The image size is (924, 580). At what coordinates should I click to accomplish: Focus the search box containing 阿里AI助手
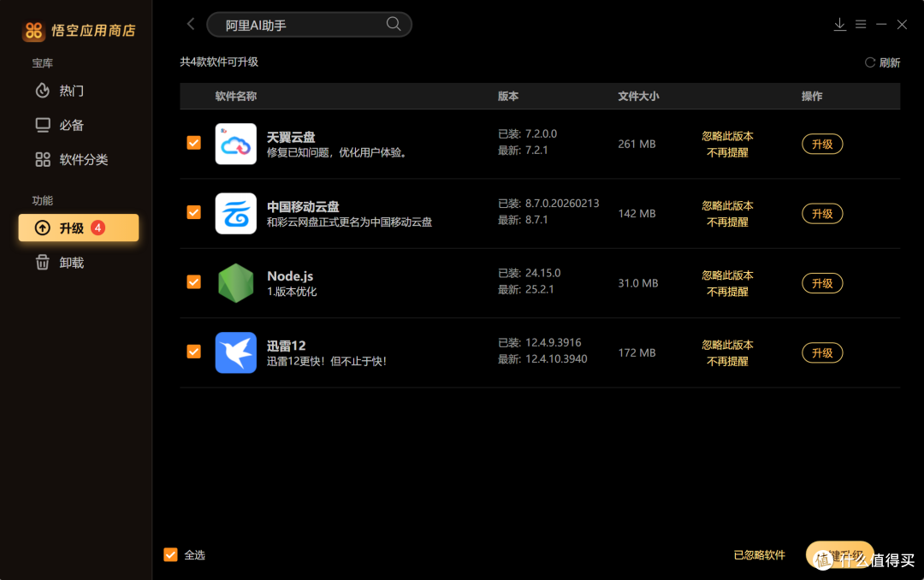(x=309, y=25)
